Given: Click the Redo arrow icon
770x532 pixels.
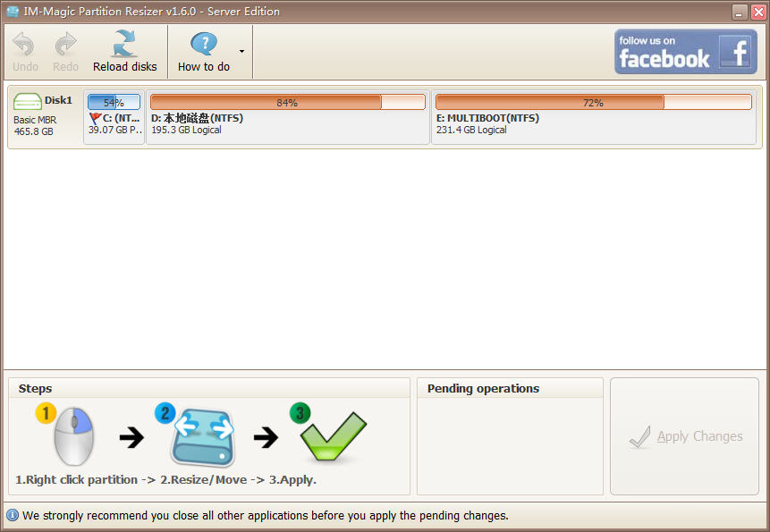Looking at the screenshot, I should [65, 44].
